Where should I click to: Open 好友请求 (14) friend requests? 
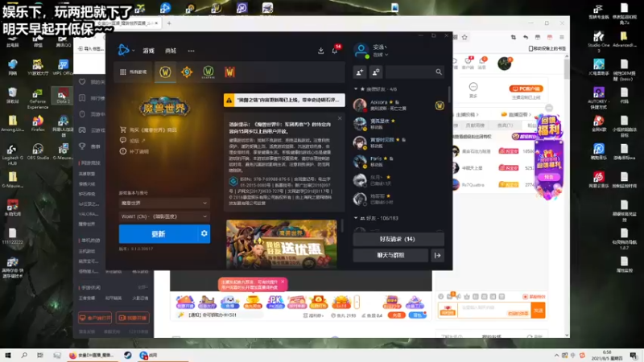click(x=398, y=239)
